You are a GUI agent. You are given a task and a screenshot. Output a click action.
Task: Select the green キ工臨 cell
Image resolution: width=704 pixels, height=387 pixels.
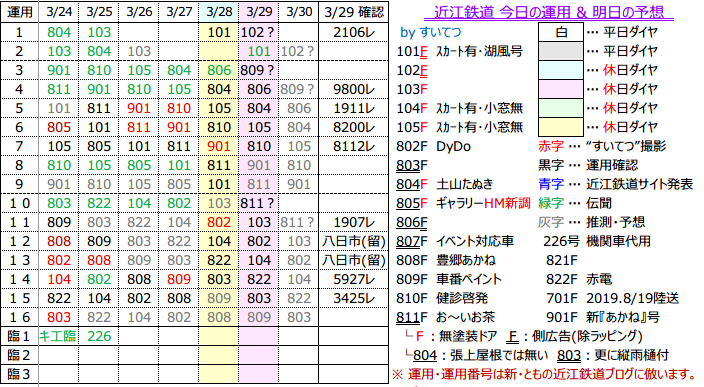point(58,336)
